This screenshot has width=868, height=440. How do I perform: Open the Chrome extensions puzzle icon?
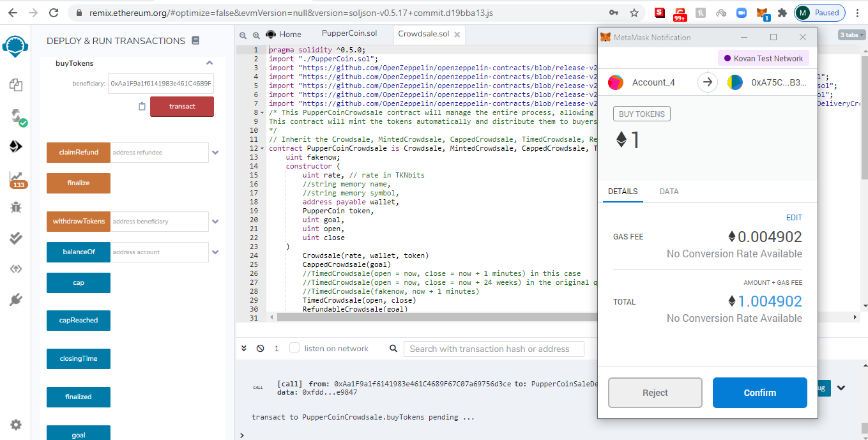tap(782, 13)
